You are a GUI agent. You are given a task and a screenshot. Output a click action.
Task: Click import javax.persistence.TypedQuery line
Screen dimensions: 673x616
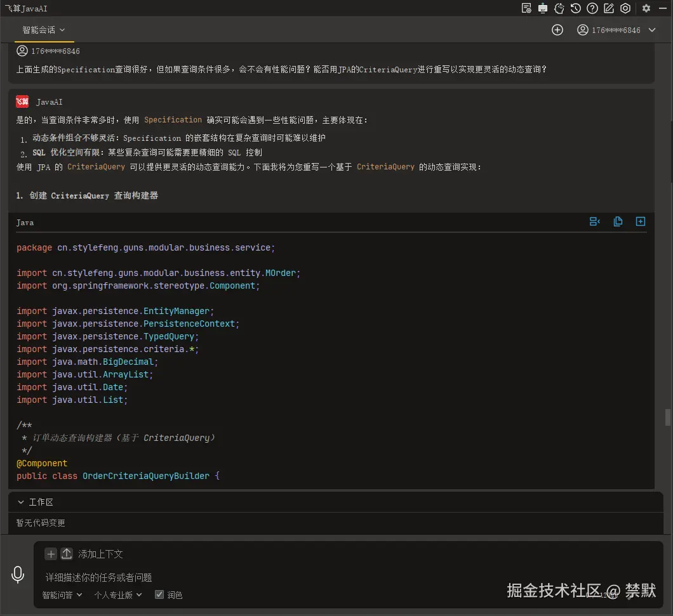(108, 336)
